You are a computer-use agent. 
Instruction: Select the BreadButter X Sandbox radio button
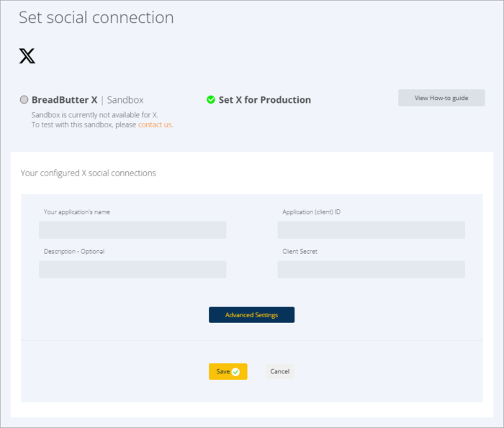click(x=24, y=100)
